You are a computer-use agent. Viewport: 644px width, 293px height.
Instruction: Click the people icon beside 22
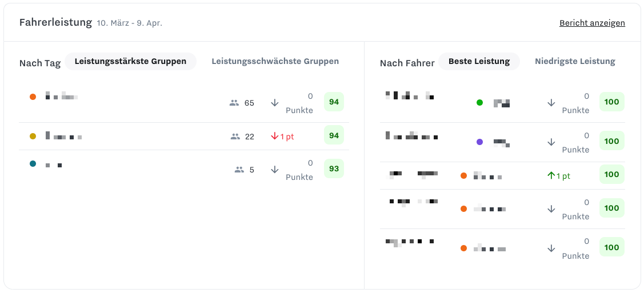pyautogui.click(x=235, y=137)
